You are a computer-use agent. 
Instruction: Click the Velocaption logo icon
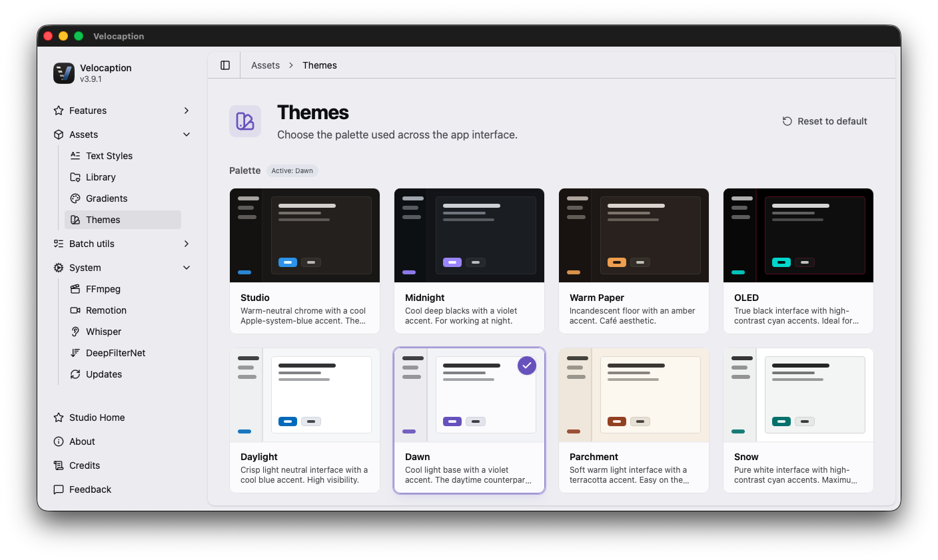click(x=64, y=73)
